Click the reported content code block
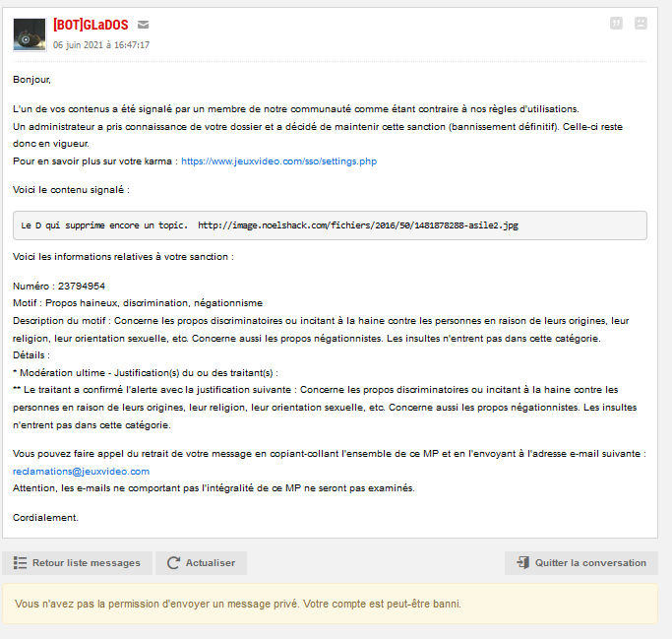 tap(330, 225)
